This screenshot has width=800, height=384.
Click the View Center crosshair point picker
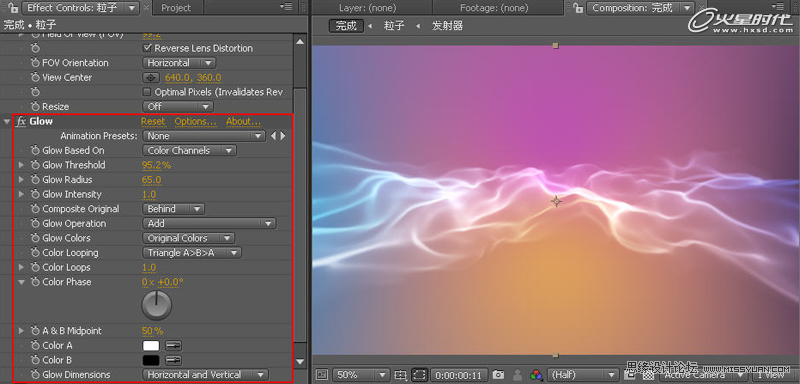(x=151, y=78)
